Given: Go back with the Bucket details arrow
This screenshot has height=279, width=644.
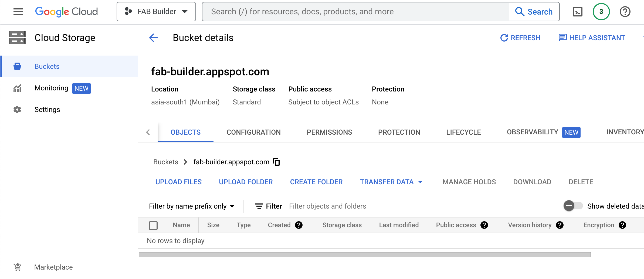Looking at the screenshot, I should [153, 38].
